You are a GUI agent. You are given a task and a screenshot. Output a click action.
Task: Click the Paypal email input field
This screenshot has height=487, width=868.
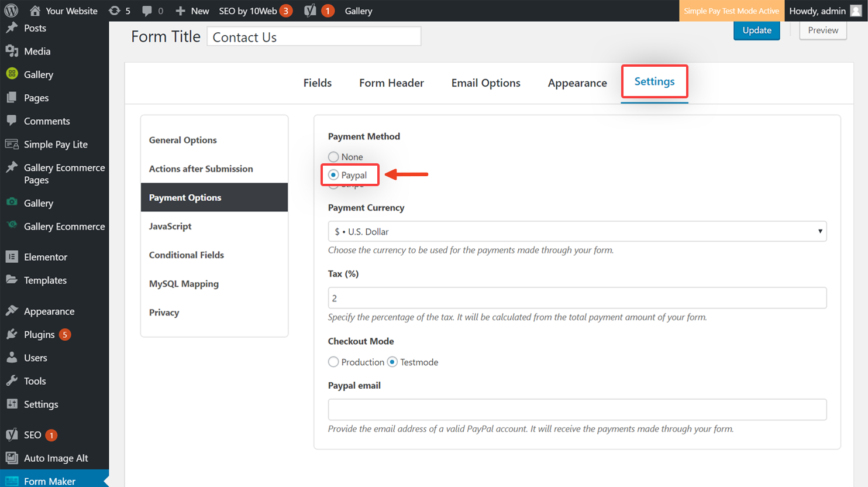tap(577, 410)
